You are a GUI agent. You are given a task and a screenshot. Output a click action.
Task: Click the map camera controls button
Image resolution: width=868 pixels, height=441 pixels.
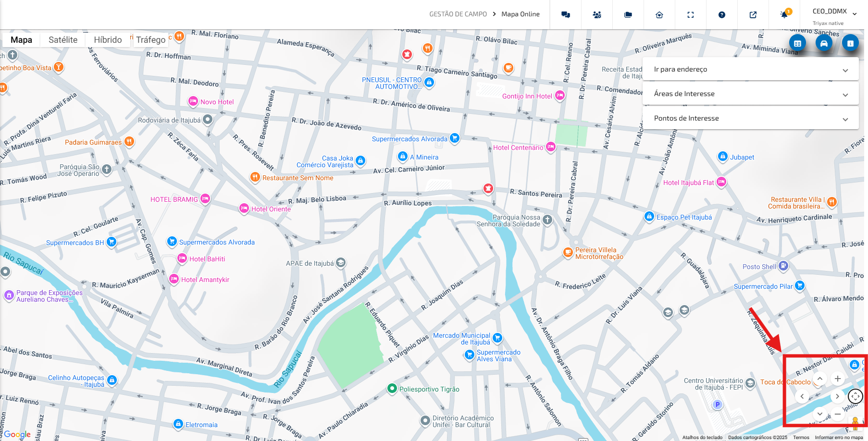(x=856, y=396)
